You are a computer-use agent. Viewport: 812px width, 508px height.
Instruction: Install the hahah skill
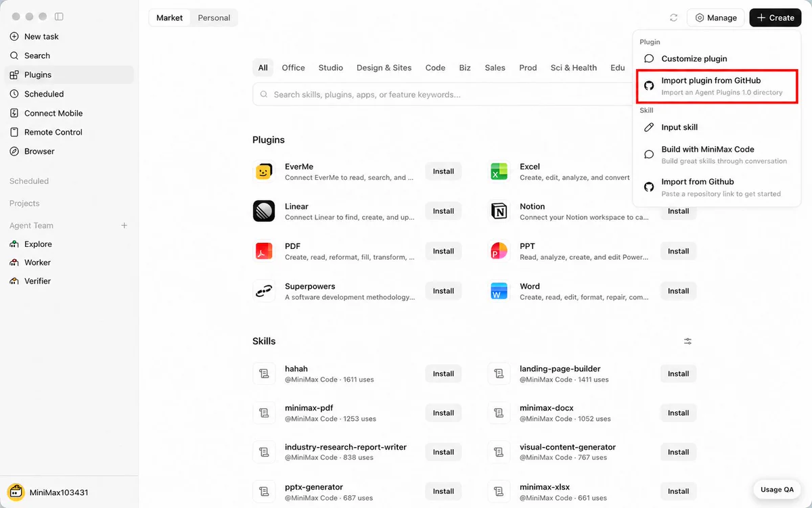click(443, 373)
